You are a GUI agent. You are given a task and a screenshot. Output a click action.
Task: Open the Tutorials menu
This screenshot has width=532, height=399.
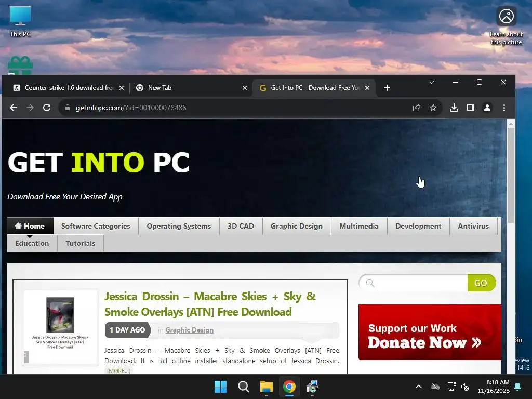(x=81, y=243)
